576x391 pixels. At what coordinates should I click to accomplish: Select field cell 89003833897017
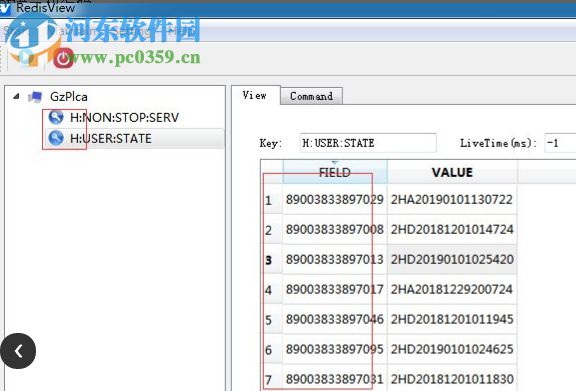(335, 290)
